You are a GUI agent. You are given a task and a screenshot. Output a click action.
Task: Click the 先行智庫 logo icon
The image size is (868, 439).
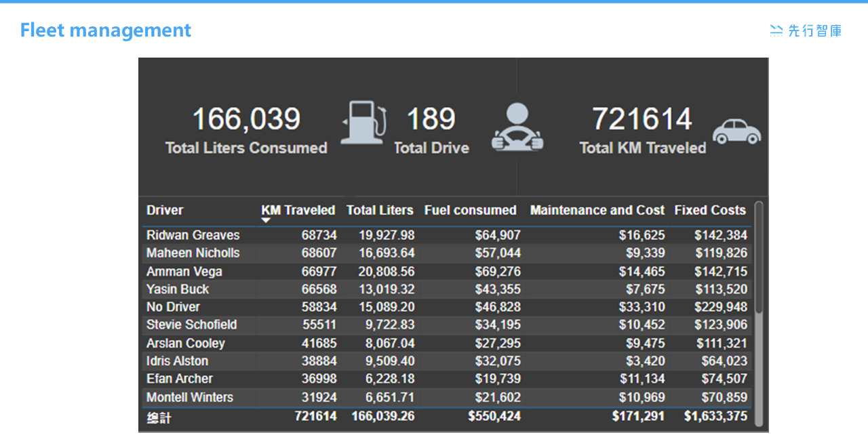tap(777, 30)
